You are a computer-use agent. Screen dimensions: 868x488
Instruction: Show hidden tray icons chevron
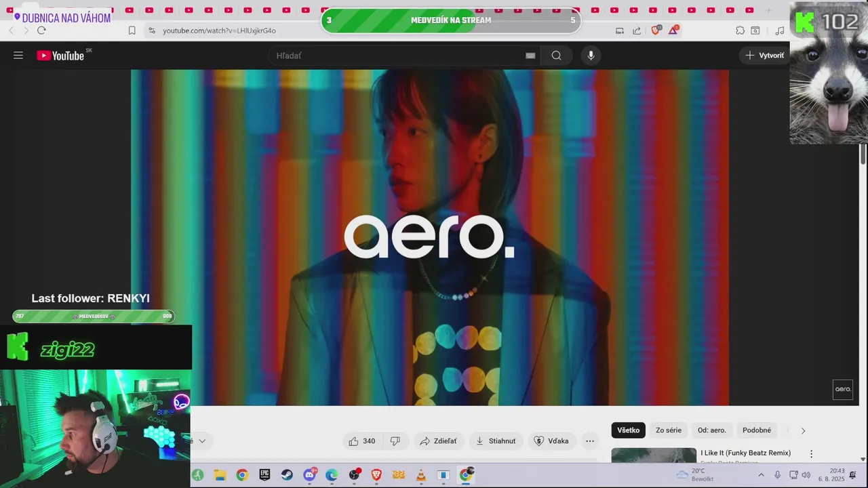pyautogui.click(x=761, y=475)
